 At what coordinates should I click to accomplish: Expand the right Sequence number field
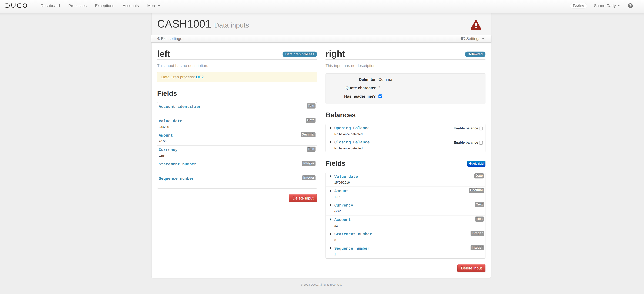pyautogui.click(x=330, y=248)
